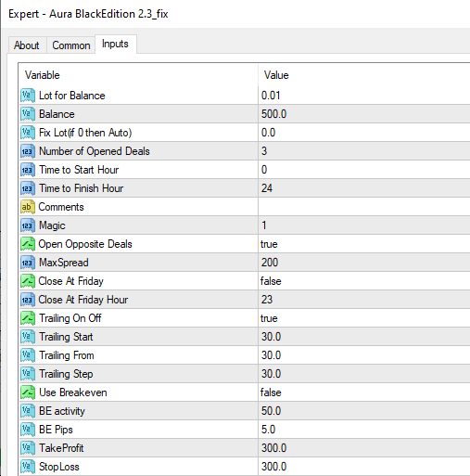470x476 pixels.
Task: Click the integer icon beside MaxSpread
Action: click(28, 263)
